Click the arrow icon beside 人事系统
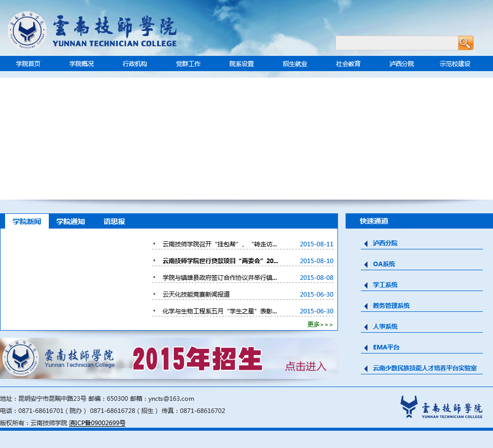This screenshot has width=493, height=448. 366,327
